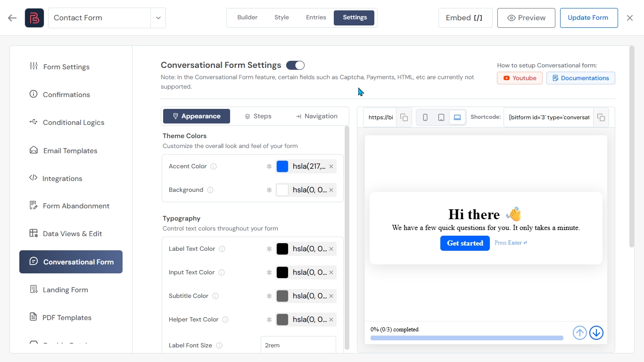Image resolution: width=644 pixels, height=362 pixels.
Task: Open the Label Text Color swatch
Action: 282,249
